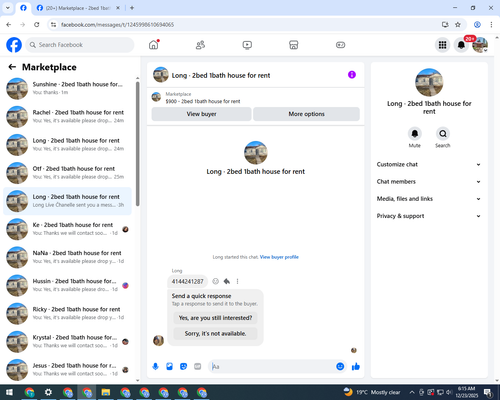Mute this chat using the bell icon
The width and height of the screenshot is (500, 400).
pos(415,134)
